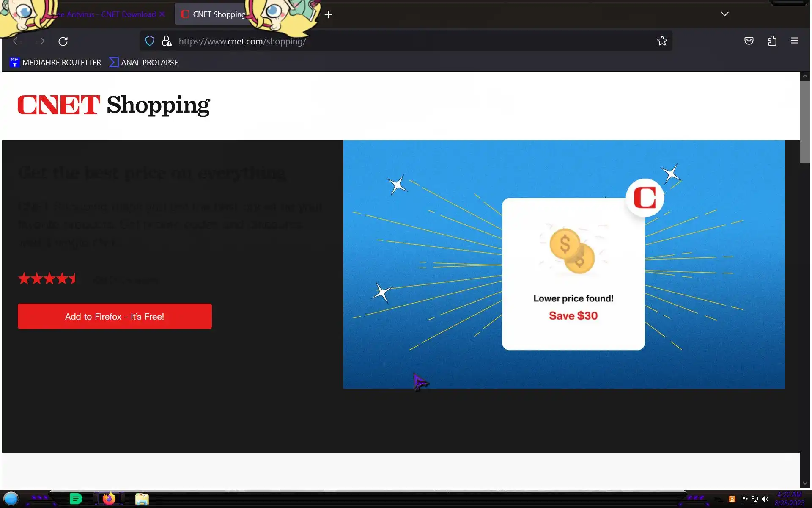Screen dimensions: 812x508
Task: Open File Explorer from taskbar
Action: [142, 499]
